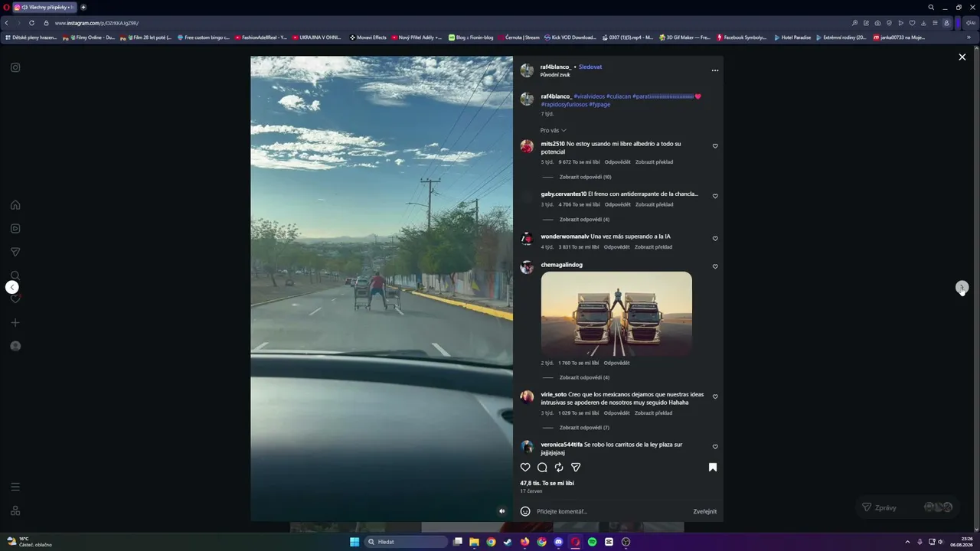Open the #rapidosyfuriosos hashtag

tap(564, 104)
